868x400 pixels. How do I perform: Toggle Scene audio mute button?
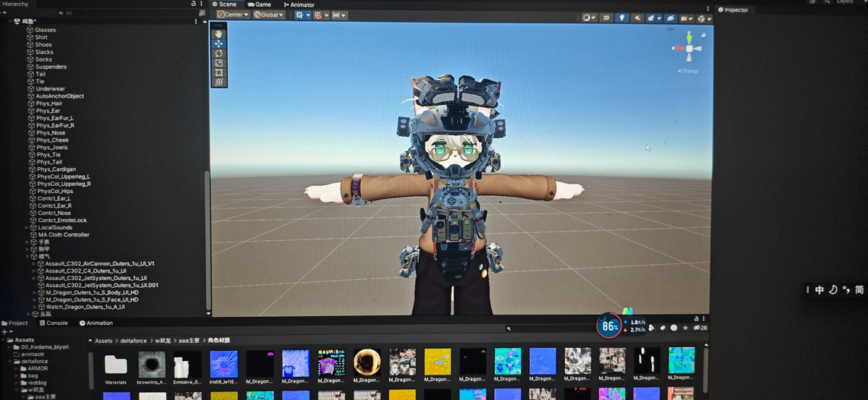(636, 18)
